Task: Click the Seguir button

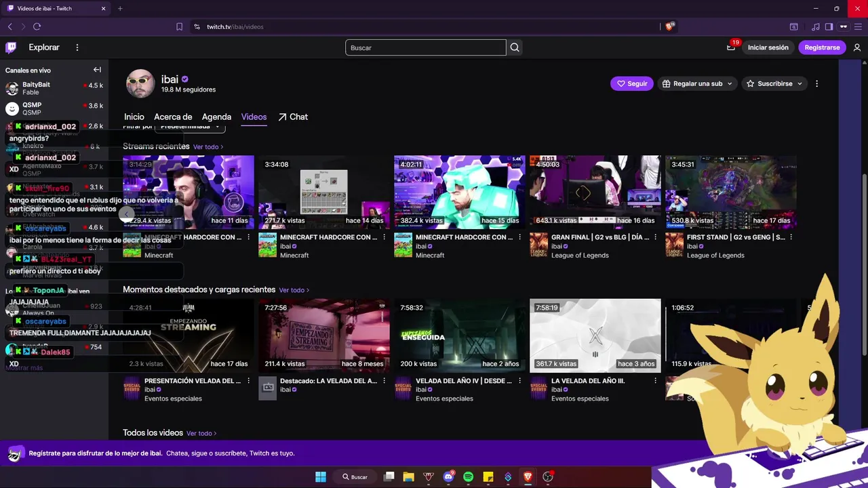Action: tap(631, 83)
